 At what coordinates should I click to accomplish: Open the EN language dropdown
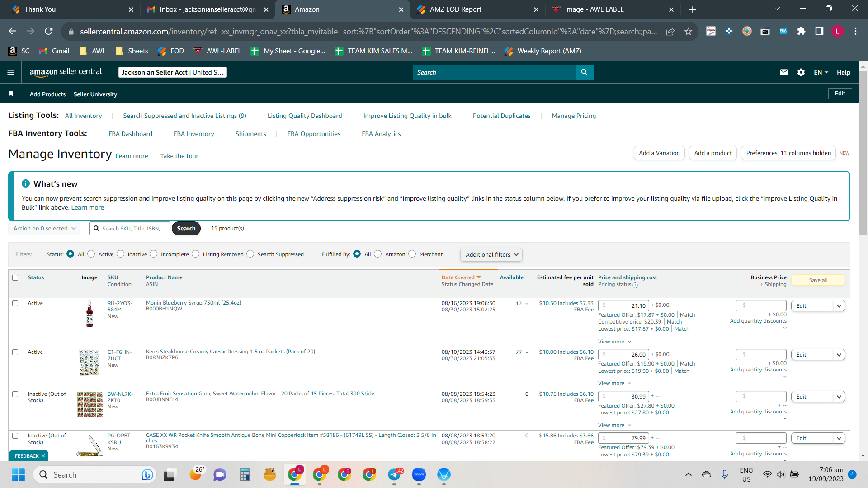pos(821,72)
